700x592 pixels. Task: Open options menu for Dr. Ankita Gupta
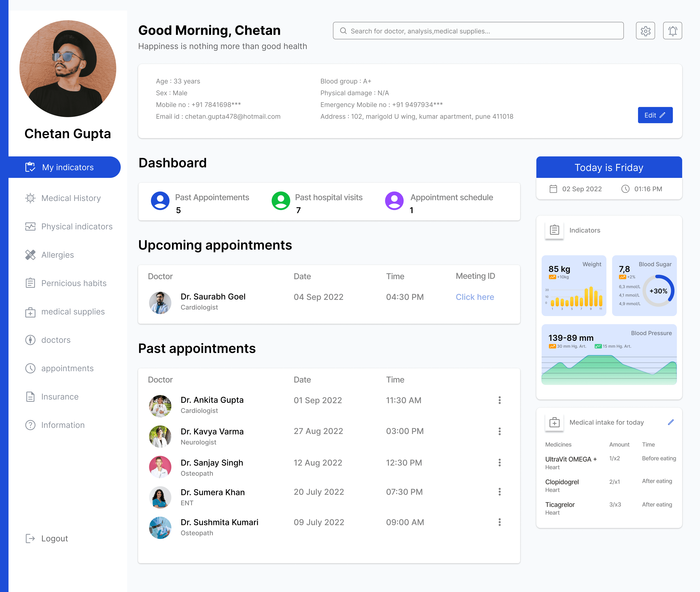pos(499,400)
